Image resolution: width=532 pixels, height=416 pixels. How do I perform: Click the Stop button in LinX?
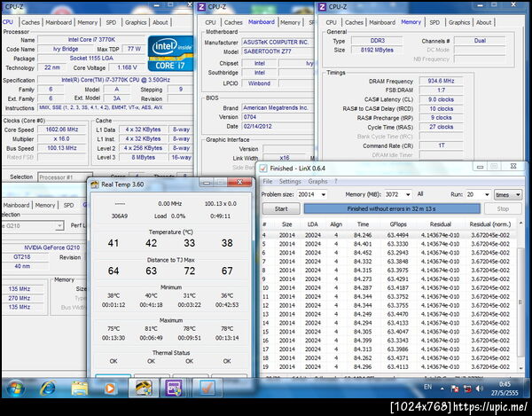point(503,208)
